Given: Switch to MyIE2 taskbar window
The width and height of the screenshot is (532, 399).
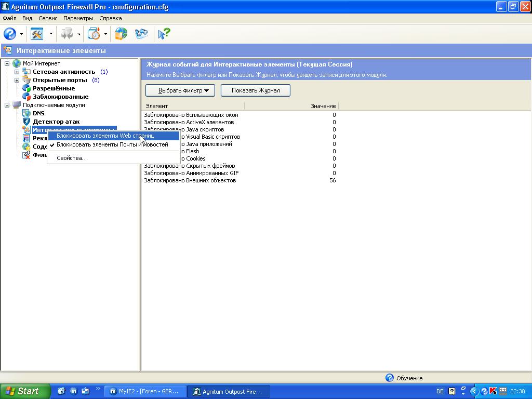Looking at the screenshot, I should [x=145, y=392].
